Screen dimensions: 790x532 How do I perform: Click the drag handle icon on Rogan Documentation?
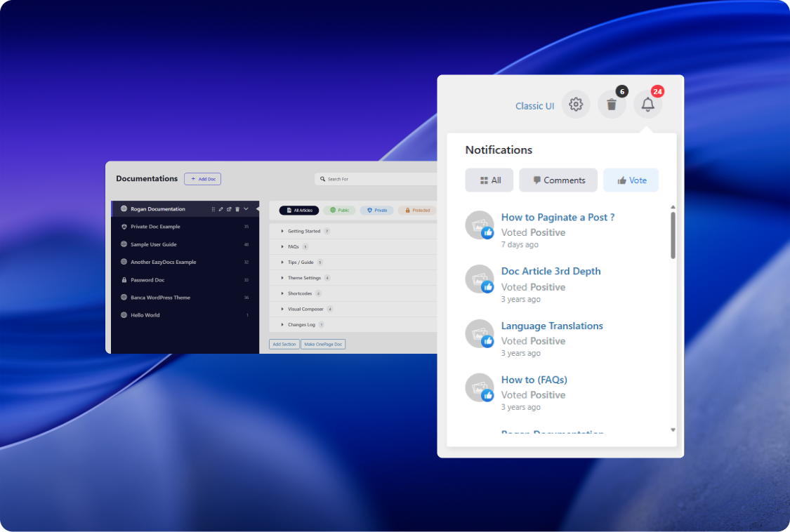click(213, 209)
